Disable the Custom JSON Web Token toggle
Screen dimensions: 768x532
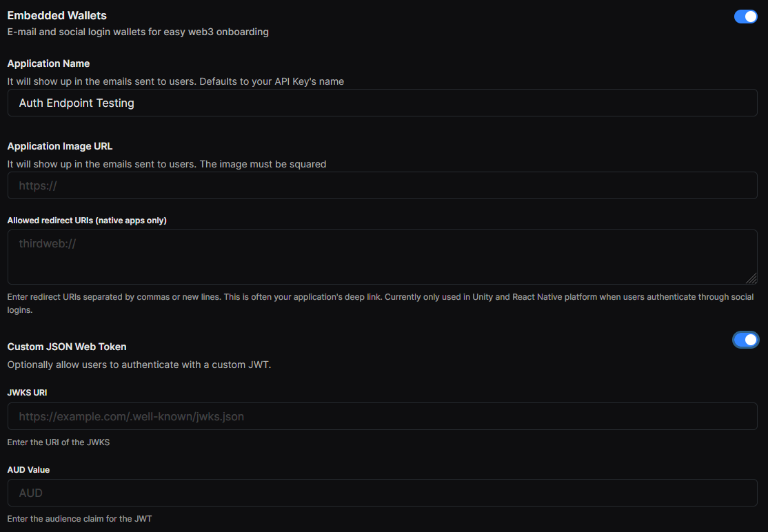pos(745,339)
